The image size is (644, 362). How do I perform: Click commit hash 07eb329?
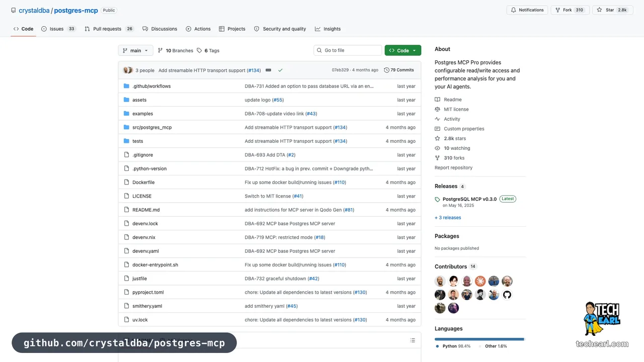click(x=340, y=70)
